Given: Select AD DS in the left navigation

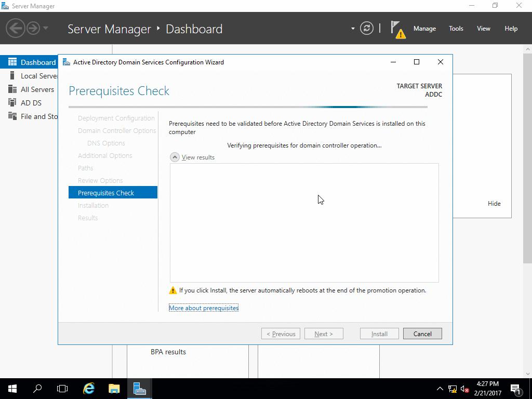Looking at the screenshot, I should (29, 103).
